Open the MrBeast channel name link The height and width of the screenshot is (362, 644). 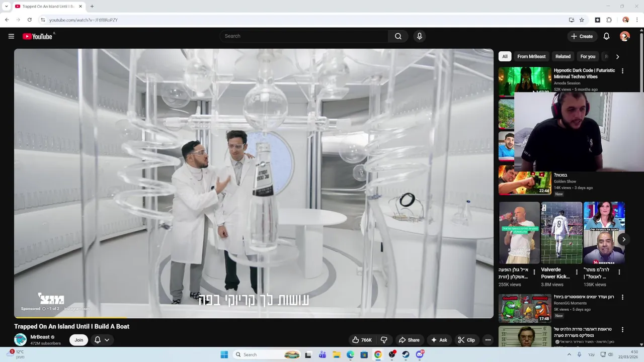click(40, 337)
